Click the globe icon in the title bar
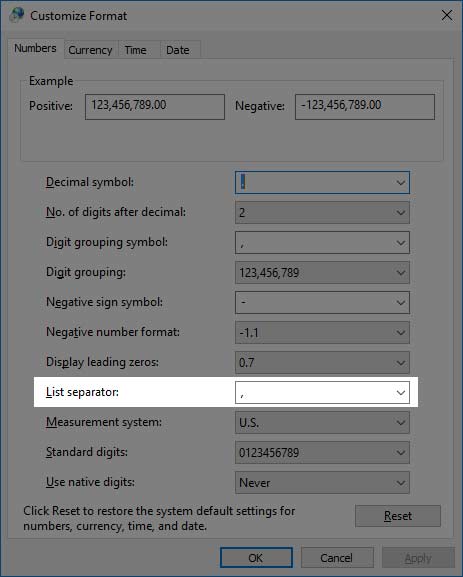Image resolution: width=463 pixels, height=577 pixels. point(17,15)
